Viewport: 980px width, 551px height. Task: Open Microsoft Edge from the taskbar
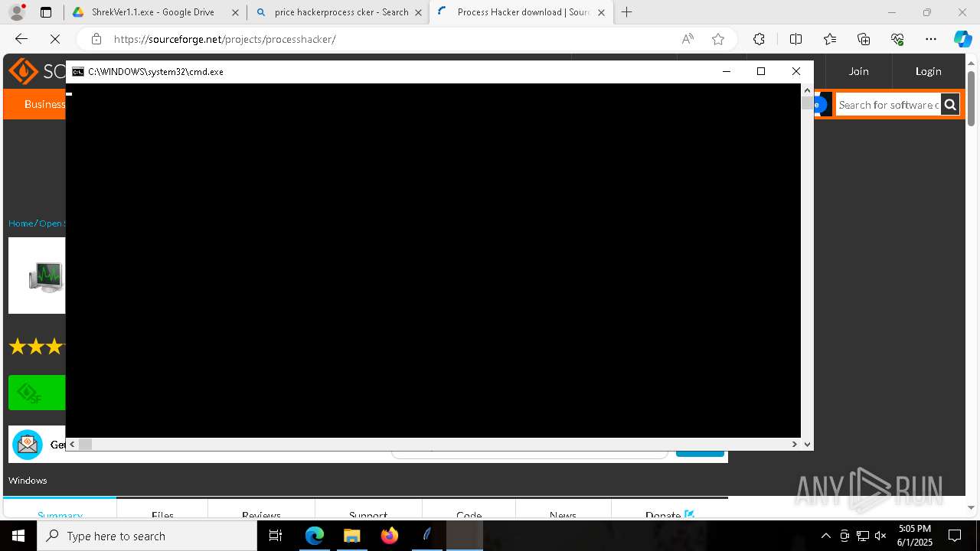pos(315,536)
